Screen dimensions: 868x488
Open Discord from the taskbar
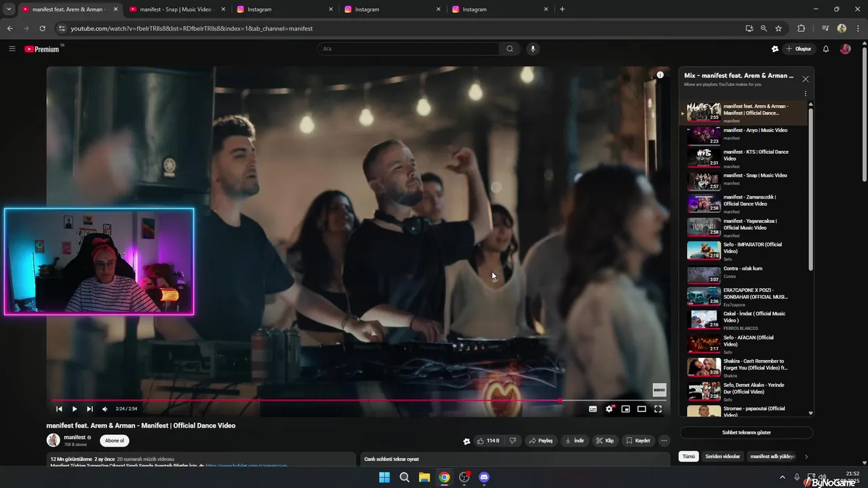click(484, 477)
